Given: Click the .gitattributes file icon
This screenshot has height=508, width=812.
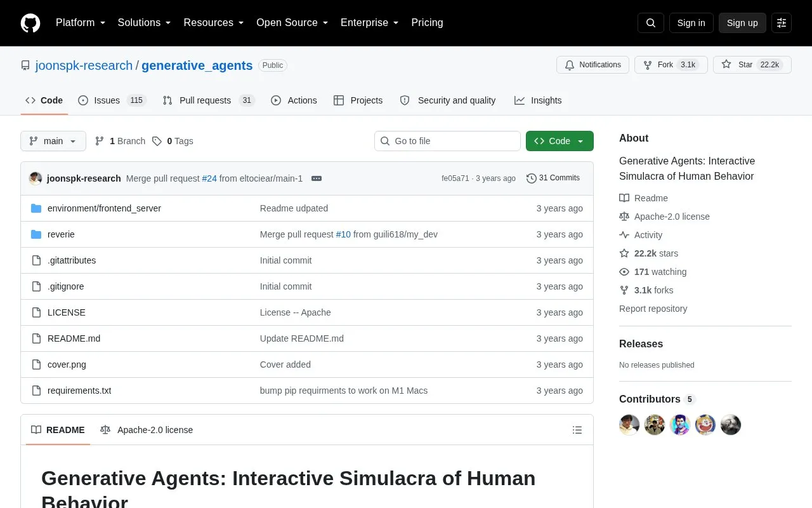Looking at the screenshot, I should (36, 260).
